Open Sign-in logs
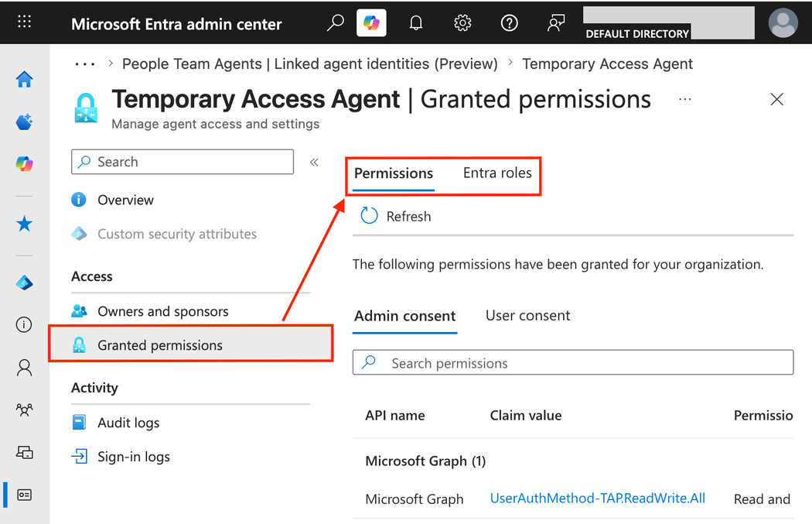 click(x=134, y=457)
